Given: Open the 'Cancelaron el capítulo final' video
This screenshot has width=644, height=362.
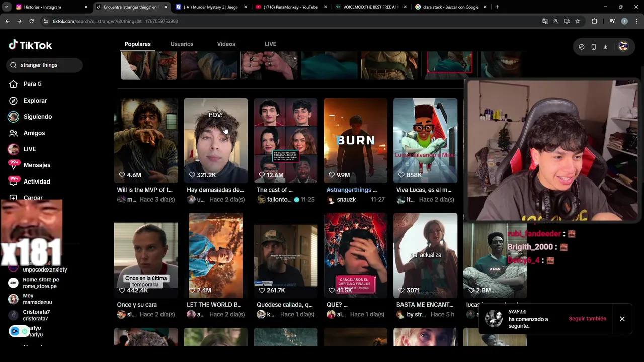Looking at the screenshot, I should [x=356, y=255].
